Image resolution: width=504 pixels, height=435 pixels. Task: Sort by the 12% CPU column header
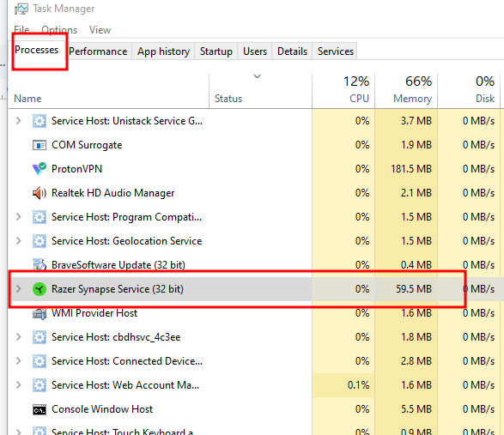[x=343, y=90]
